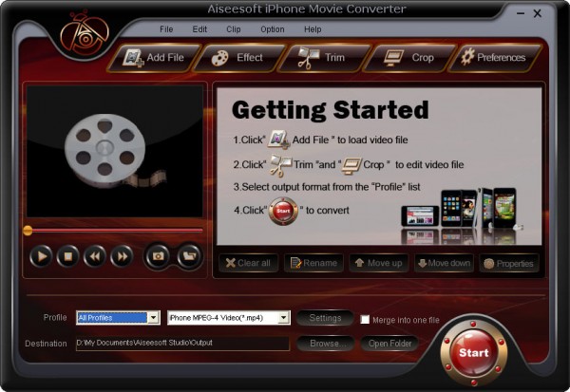Fast forward the preview video
Screen dimensions: 570x392
click(x=122, y=256)
